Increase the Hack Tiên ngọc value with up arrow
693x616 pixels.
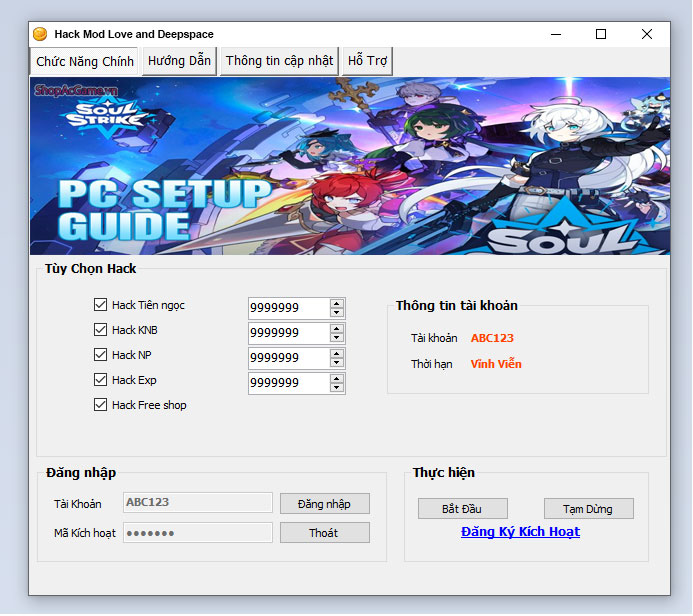coord(337,303)
